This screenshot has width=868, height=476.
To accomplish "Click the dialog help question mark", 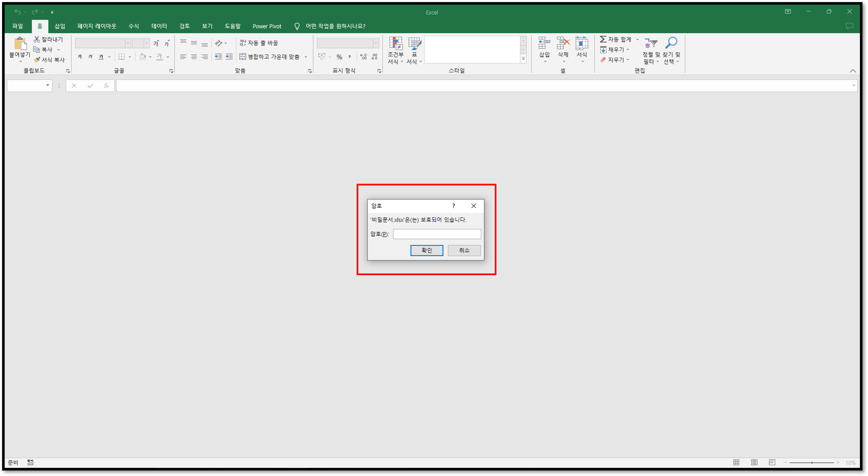I will (453, 206).
